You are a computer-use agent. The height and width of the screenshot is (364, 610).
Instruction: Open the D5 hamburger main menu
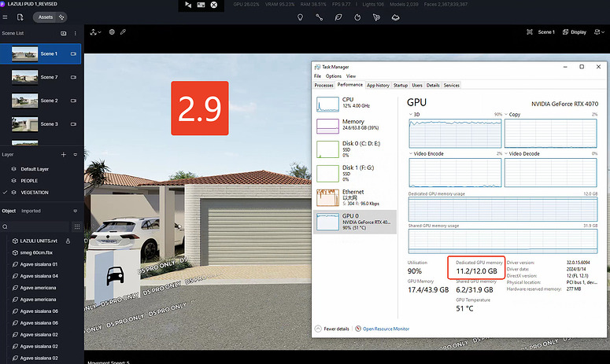(x=5, y=17)
